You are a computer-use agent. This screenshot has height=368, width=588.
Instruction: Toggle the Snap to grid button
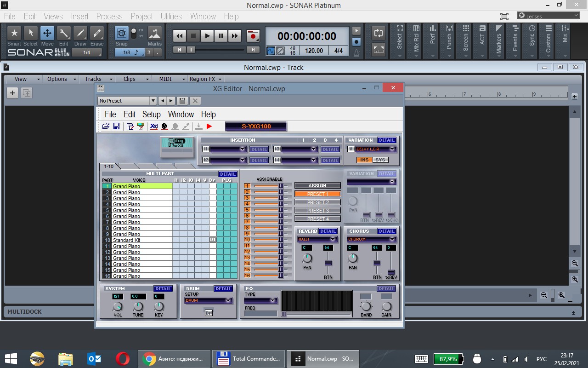tap(121, 33)
